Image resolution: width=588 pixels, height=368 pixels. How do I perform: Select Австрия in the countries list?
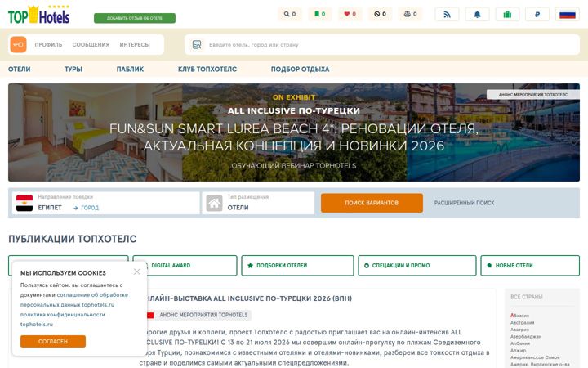point(519,330)
